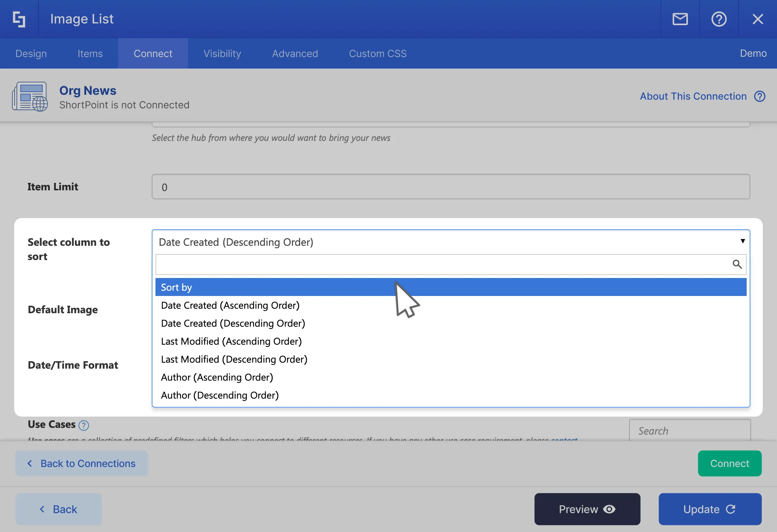
Task: Click the magnifier icon in dropdown search
Action: click(x=737, y=264)
